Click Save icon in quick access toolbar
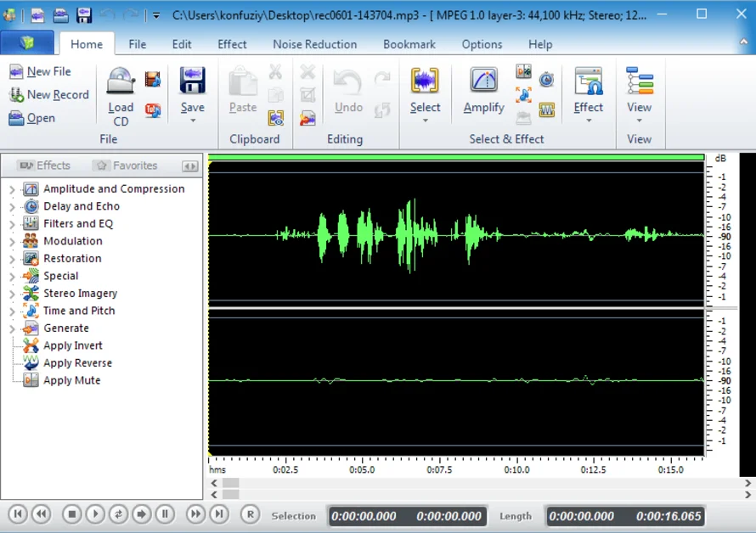Screen dimensions: 756x533 pos(84,15)
